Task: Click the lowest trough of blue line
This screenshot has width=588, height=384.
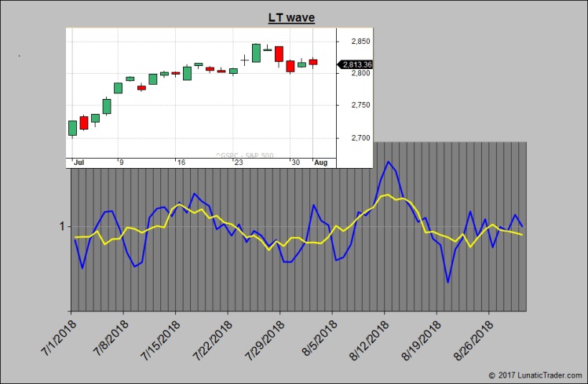Action: click(447, 282)
